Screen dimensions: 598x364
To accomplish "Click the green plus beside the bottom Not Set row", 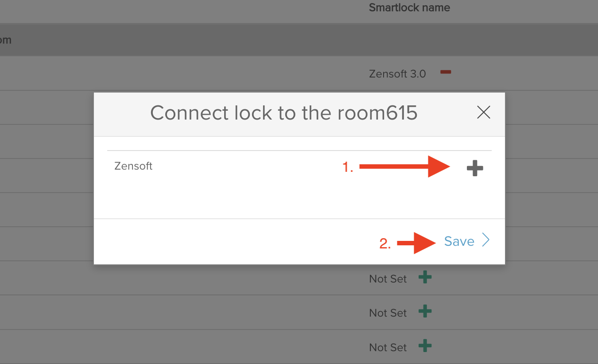I will pos(425,346).
